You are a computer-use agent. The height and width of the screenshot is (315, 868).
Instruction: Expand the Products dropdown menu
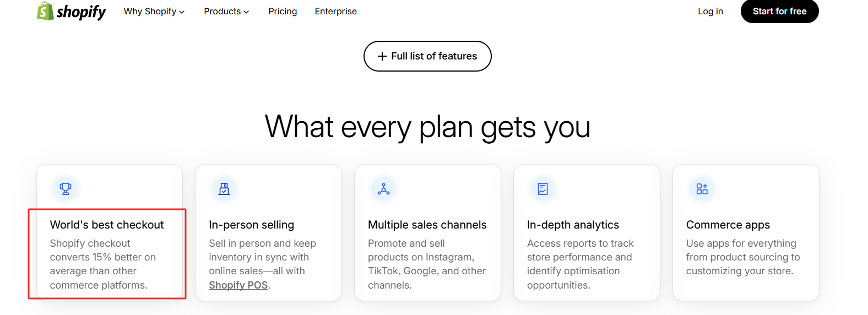coord(226,11)
